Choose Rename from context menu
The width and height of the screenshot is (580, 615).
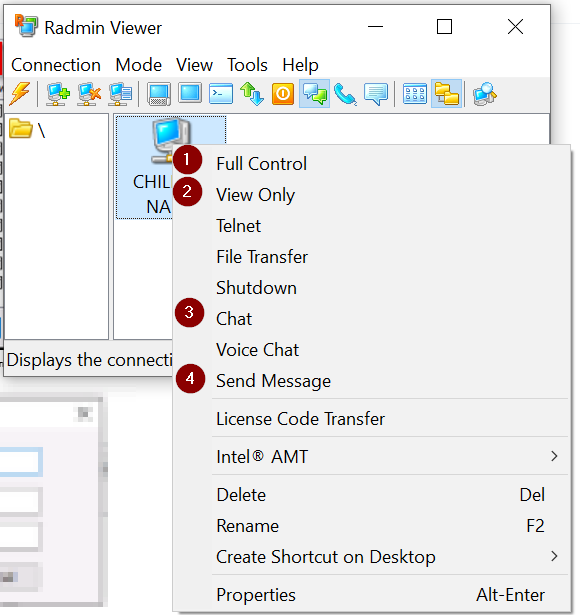371,526
